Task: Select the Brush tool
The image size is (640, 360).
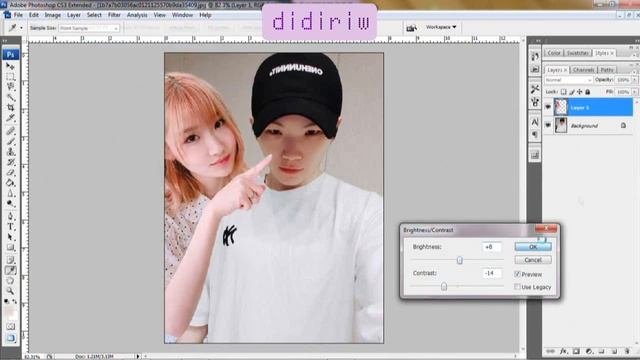Action: coord(10,142)
